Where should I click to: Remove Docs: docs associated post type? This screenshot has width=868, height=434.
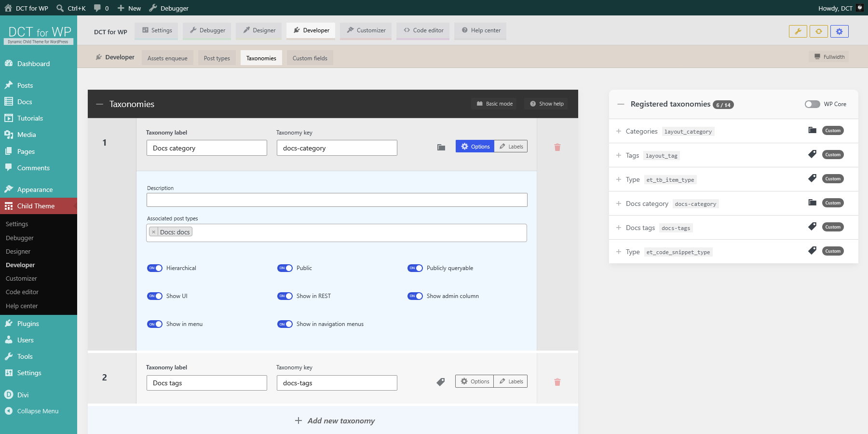click(153, 232)
